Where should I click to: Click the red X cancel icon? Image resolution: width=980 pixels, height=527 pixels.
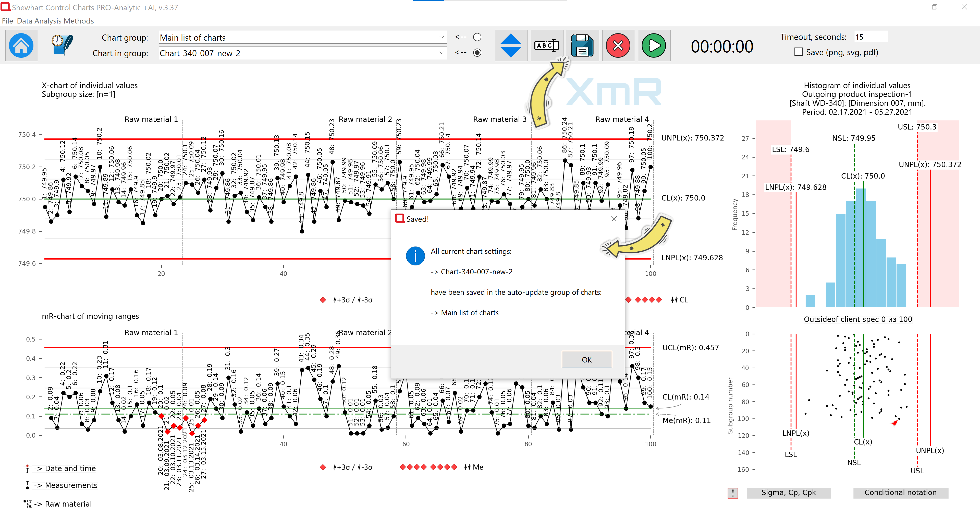tap(618, 45)
